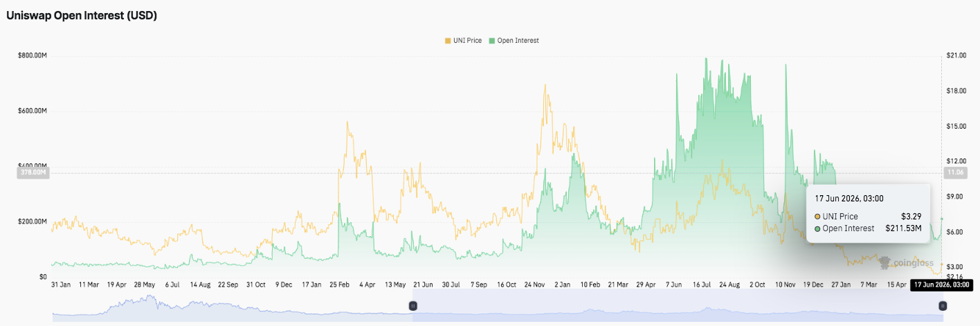
Task: Click the tooltip $3.29 UNI price value
Action: [911, 217]
